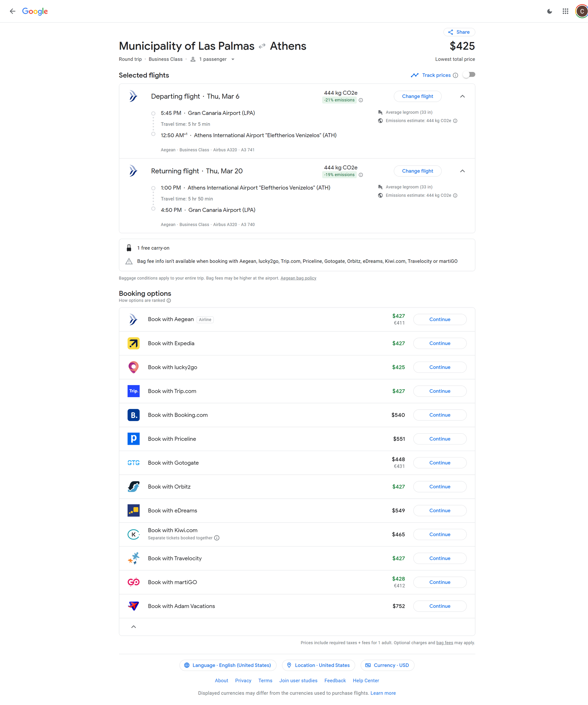Viewport: 588px width, 705px height.
Task: Open info about how options are ranked
Action: tap(169, 300)
